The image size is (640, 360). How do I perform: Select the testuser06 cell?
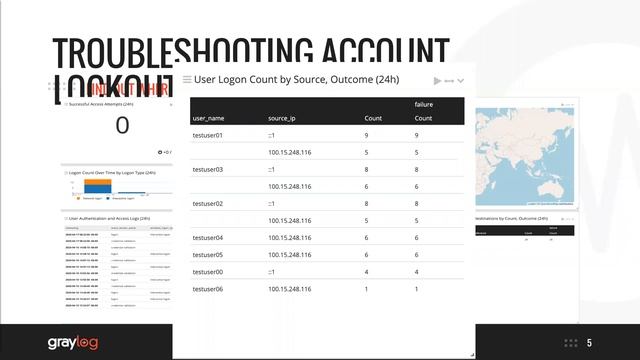[208, 289]
